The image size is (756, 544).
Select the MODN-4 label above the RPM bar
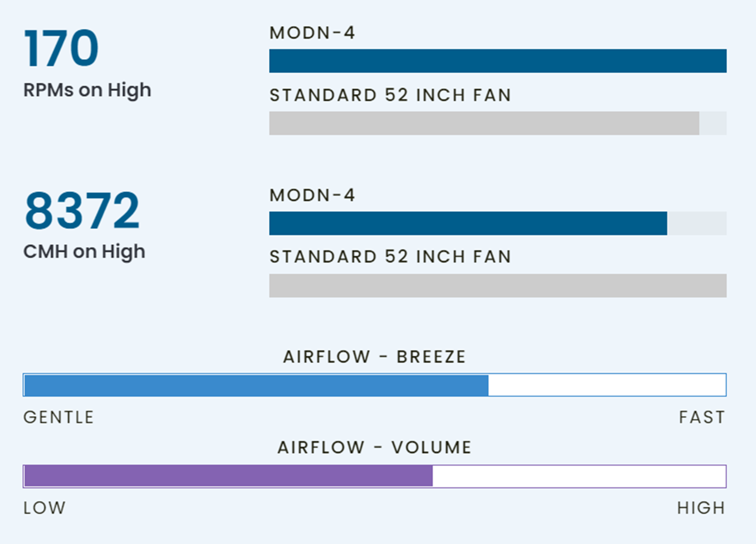[312, 33]
